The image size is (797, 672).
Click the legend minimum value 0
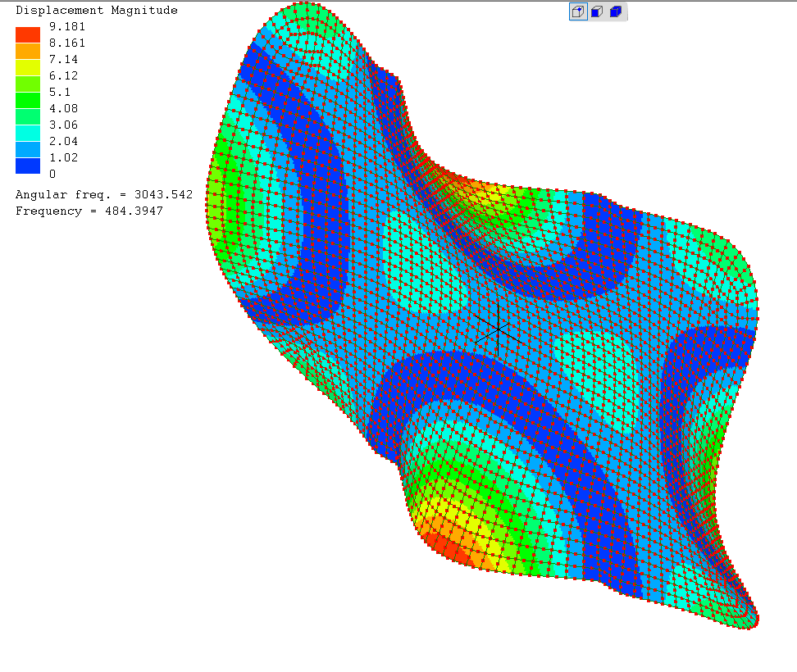pyautogui.click(x=52, y=174)
